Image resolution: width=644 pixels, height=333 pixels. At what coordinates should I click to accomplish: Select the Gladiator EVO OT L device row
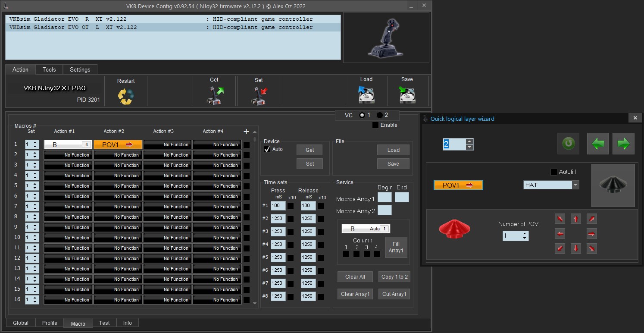pyautogui.click(x=173, y=27)
